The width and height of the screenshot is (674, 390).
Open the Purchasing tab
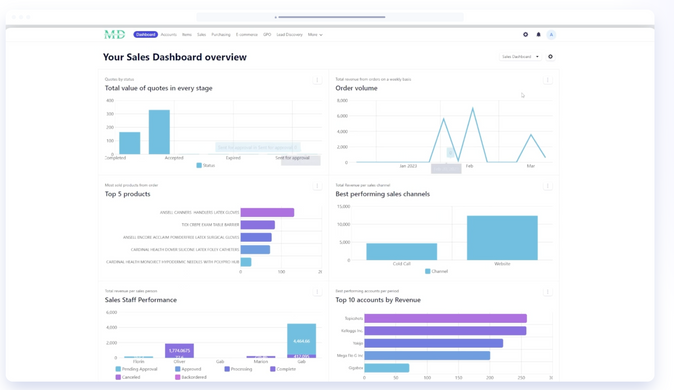[221, 34]
